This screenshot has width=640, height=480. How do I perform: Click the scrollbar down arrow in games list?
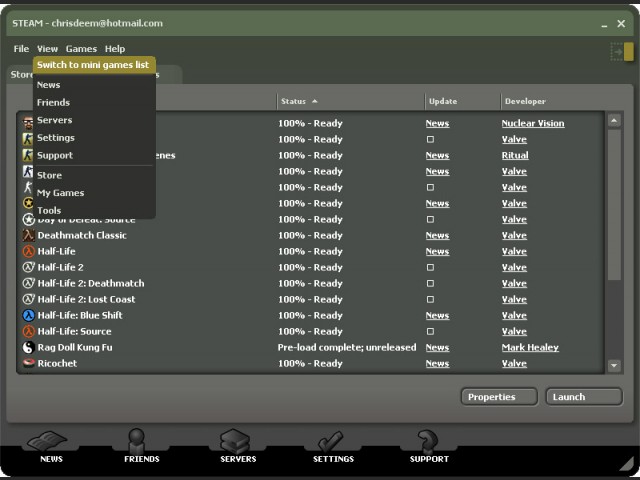pos(614,366)
